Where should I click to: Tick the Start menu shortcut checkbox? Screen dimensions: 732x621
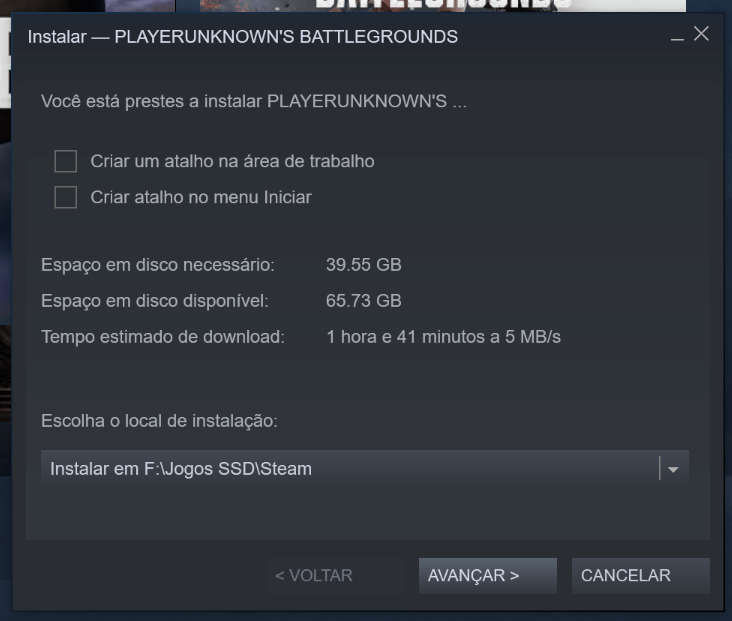pyautogui.click(x=66, y=197)
